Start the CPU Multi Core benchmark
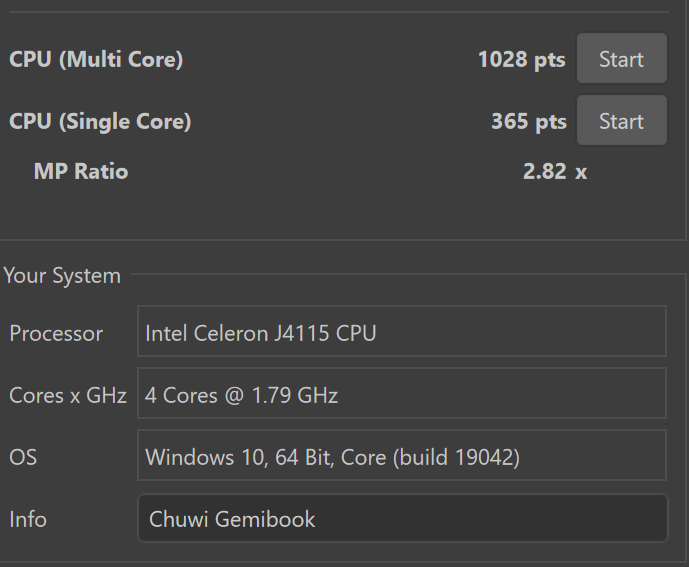This screenshot has height=567, width=689. tap(621, 59)
